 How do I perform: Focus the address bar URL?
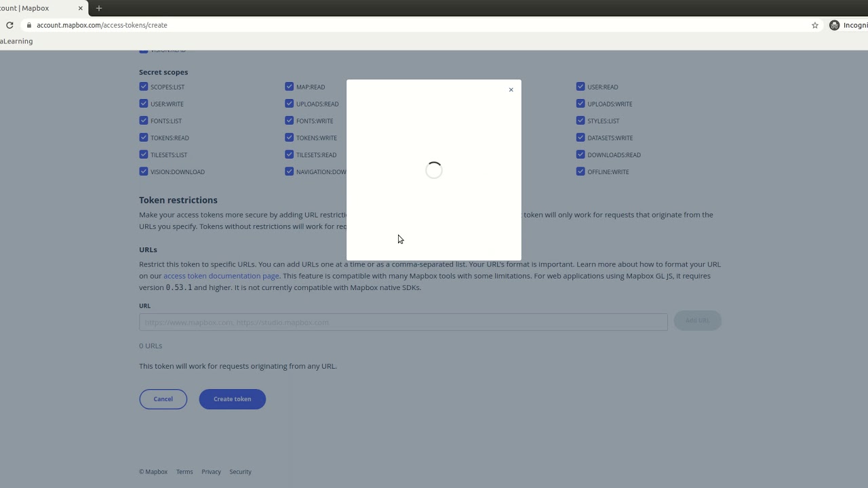(x=102, y=25)
